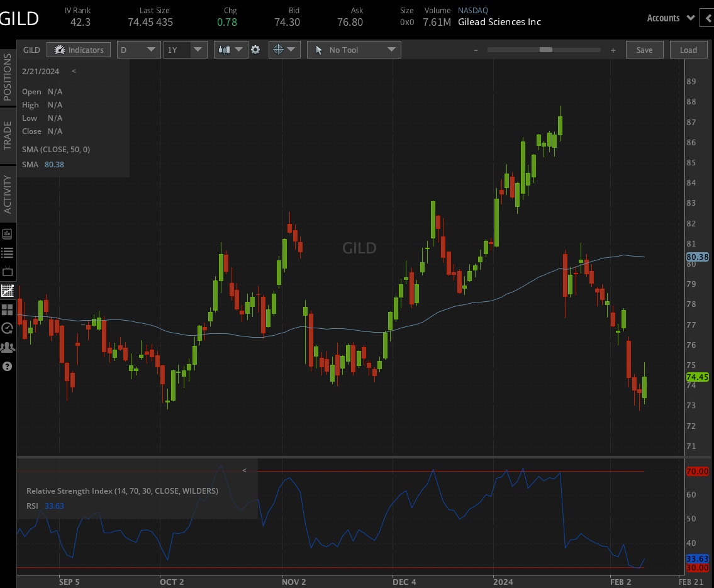
Task: Open the No Tool drawing tools dropdown
Action: point(354,49)
